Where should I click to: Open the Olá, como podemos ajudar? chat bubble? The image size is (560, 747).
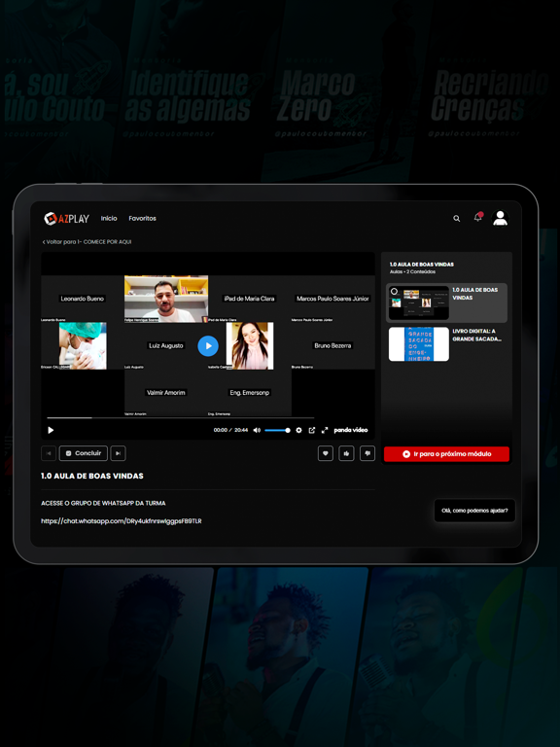click(x=474, y=511)
